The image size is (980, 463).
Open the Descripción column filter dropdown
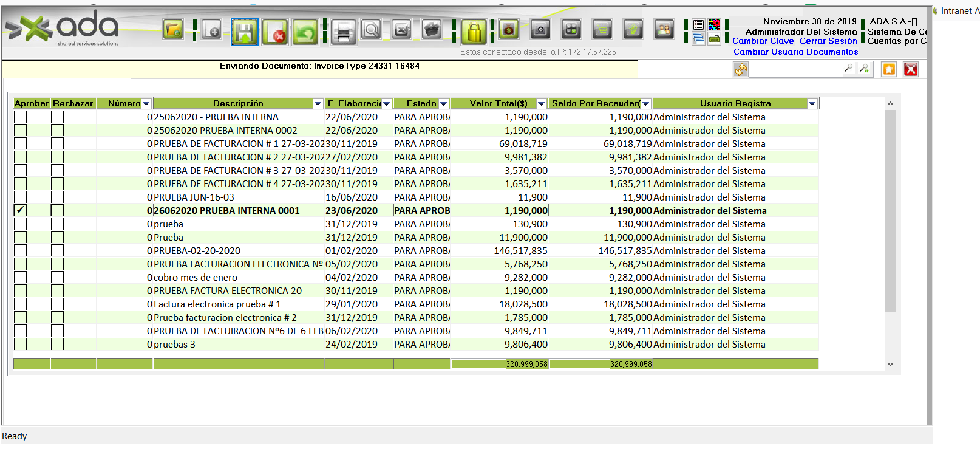coord(318,104)
